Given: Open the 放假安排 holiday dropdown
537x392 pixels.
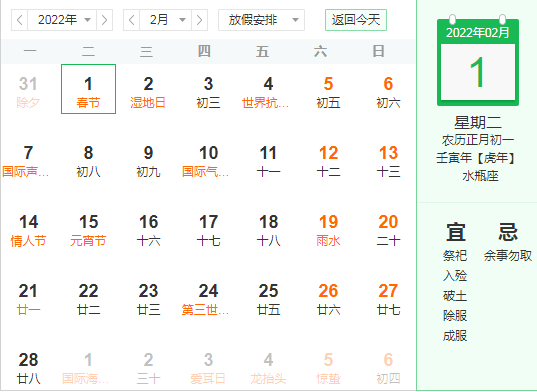Looking at the screenshot, I should [x=261, y=20].
